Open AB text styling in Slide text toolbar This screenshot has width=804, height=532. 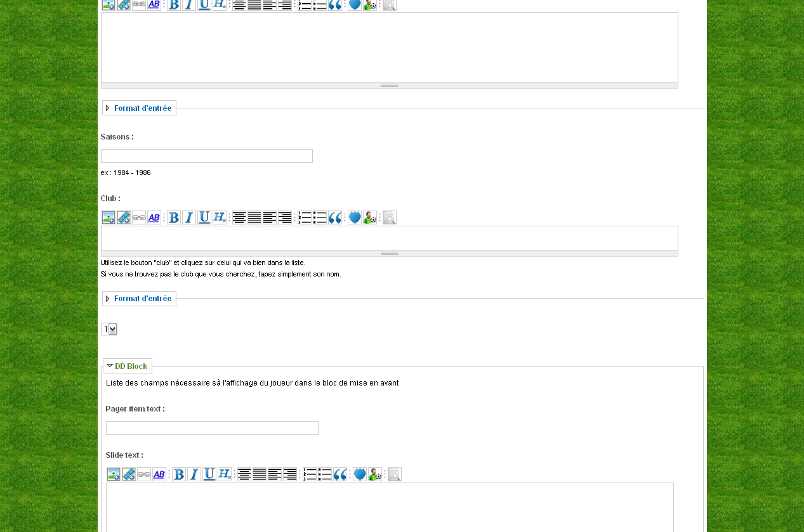(159, 474)
